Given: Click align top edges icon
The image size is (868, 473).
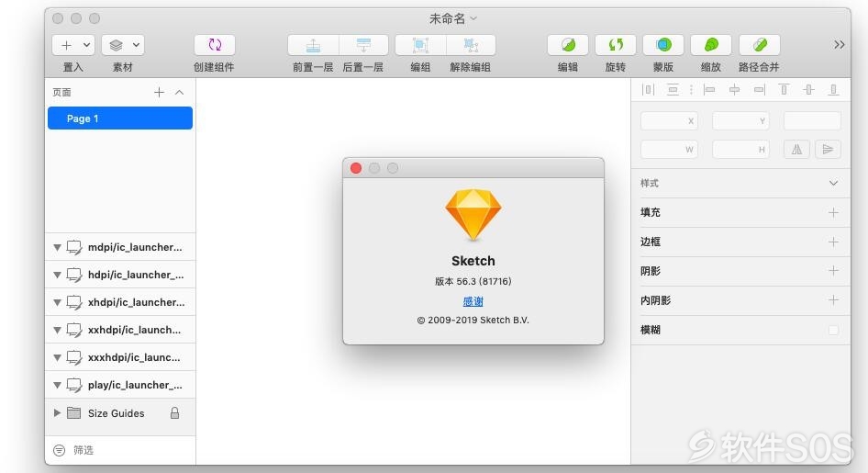Looking at the screenshot, I should click(784, 90).
